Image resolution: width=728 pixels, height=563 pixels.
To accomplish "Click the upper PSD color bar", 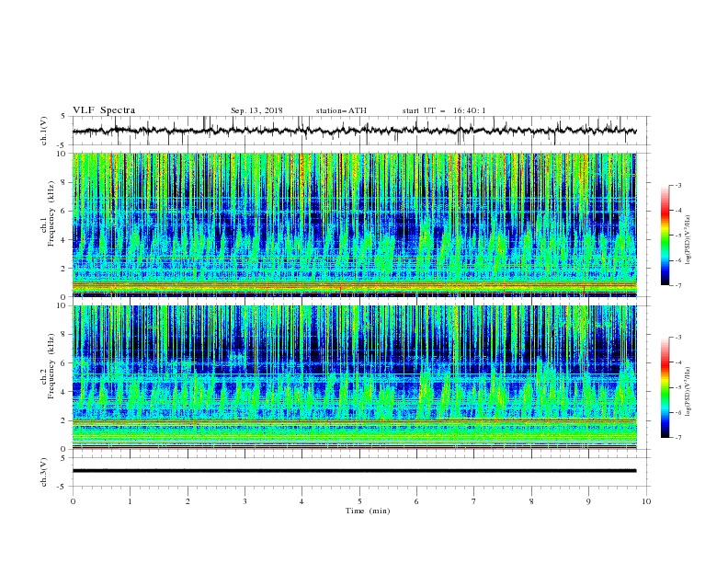I will (665, 236).
